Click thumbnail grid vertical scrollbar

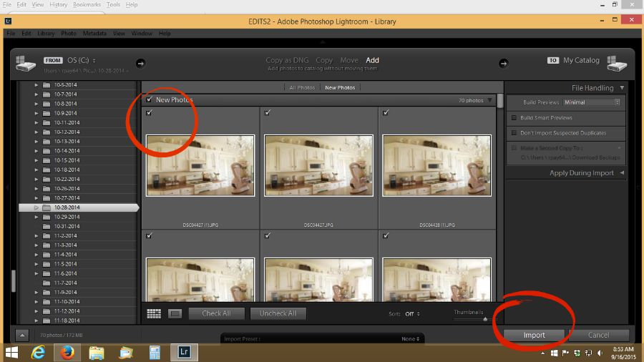click(500, 101)
